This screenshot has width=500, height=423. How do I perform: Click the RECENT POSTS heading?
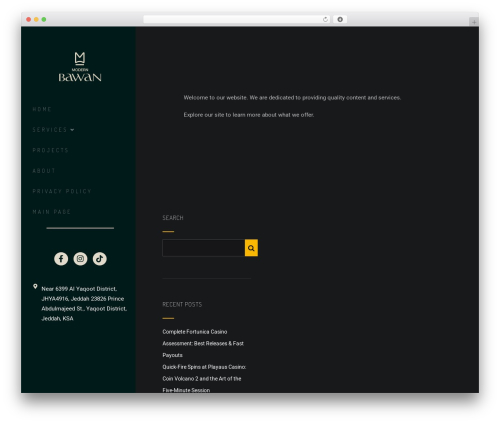pos(182,304)
